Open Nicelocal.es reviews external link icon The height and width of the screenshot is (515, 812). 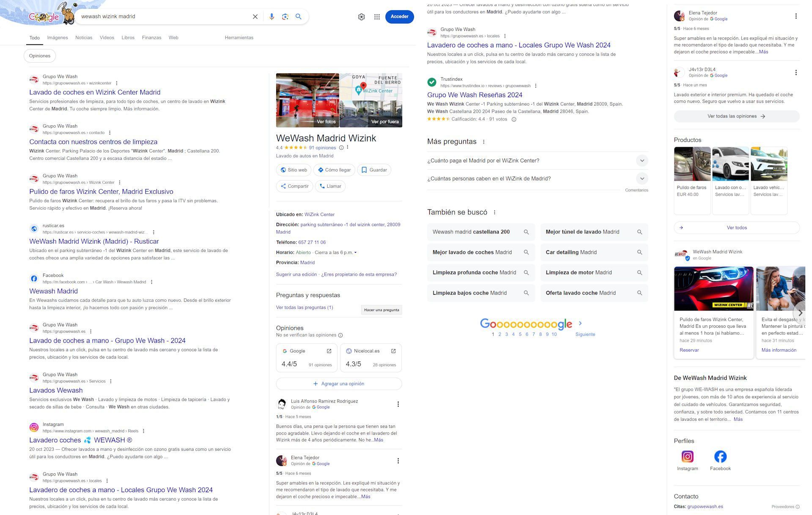click(x=393, y=351)
